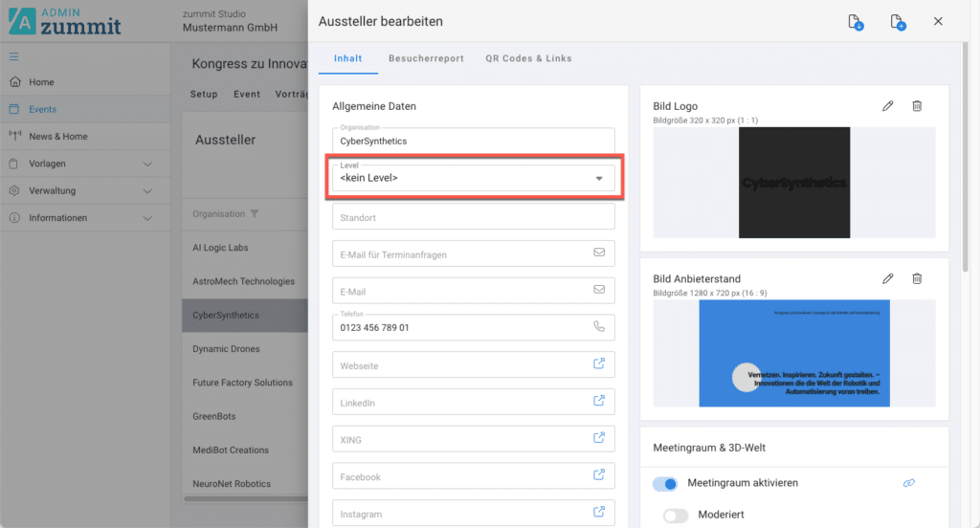Switch to the Besucherreport tab
980x528 pixels.
click(426, 58)
